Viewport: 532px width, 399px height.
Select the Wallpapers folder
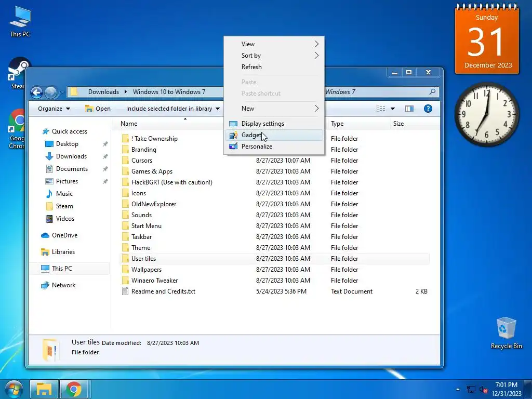pyautogui.click(x=146, y=270)
